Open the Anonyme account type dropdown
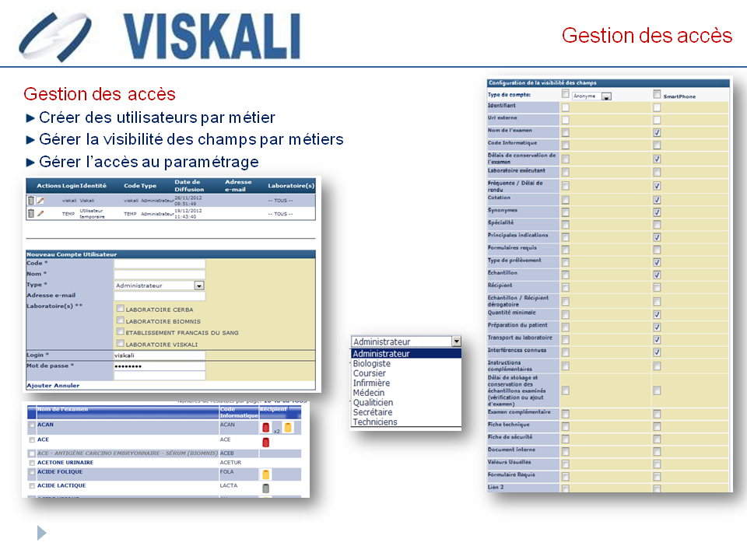Viewport: 747px width, 560px height. 591,96
